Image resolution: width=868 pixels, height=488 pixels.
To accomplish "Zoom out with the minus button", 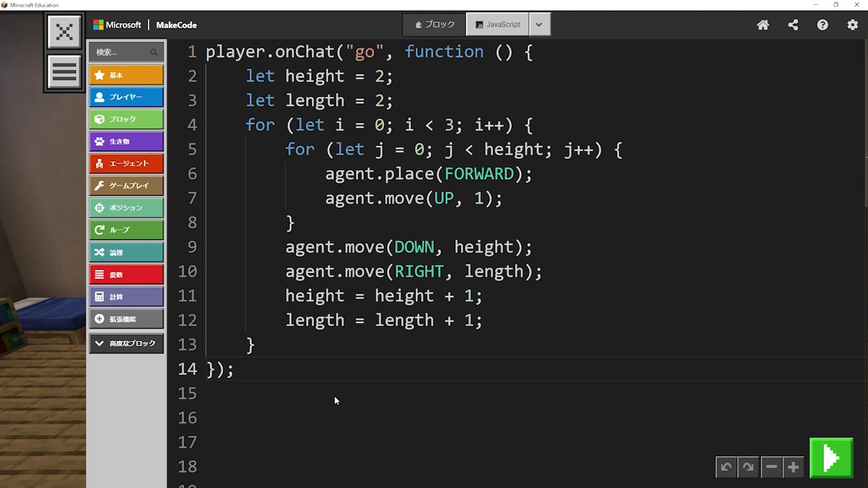I will coord(771,467).
